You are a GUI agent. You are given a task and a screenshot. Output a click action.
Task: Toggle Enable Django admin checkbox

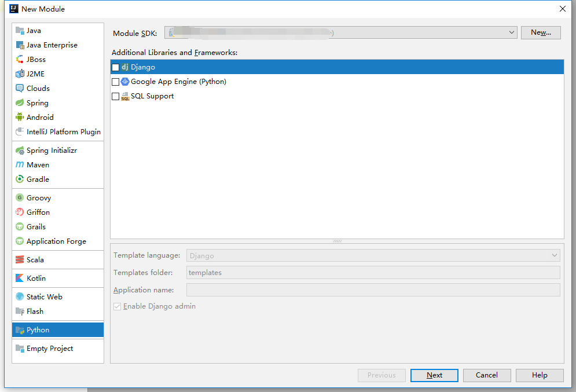117,306
